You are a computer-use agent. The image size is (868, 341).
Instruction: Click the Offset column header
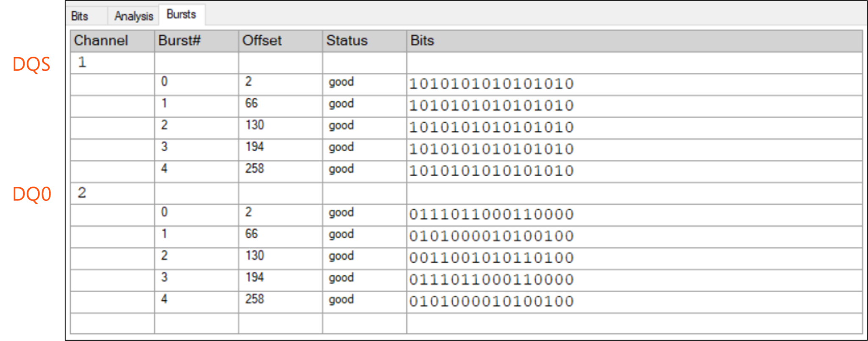[x=262, y=41]
